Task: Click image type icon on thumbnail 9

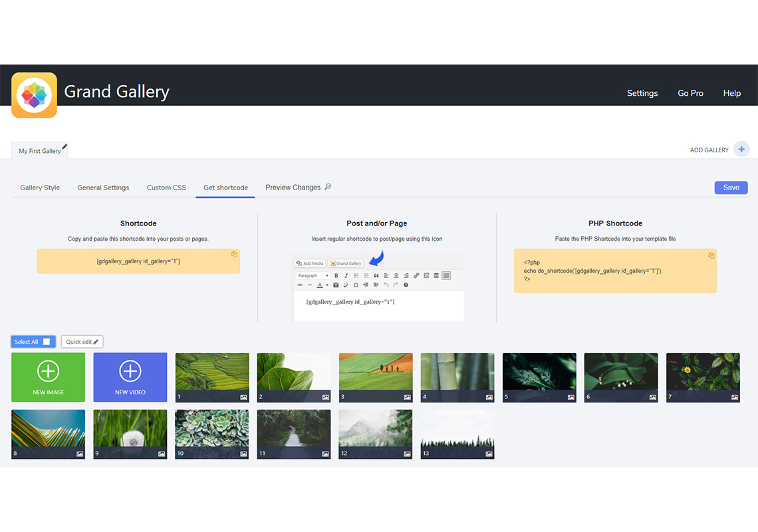Action: pos(162,454)
